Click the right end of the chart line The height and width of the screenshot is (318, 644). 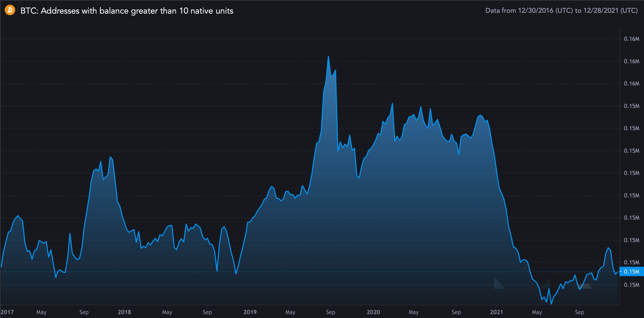[x=617, y=272]
